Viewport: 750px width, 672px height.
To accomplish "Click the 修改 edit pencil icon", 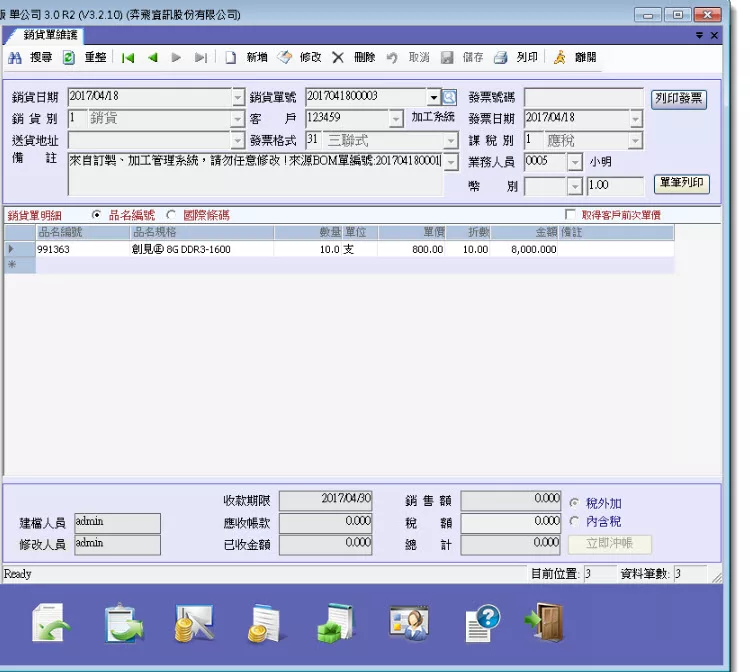I will (285, 58).
